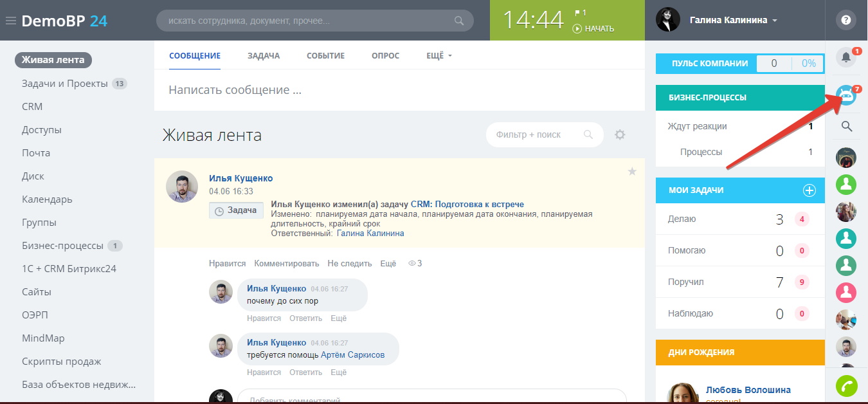
Task: Open task link CRM: Подготовка к встрече
Action: coord(467,205)
